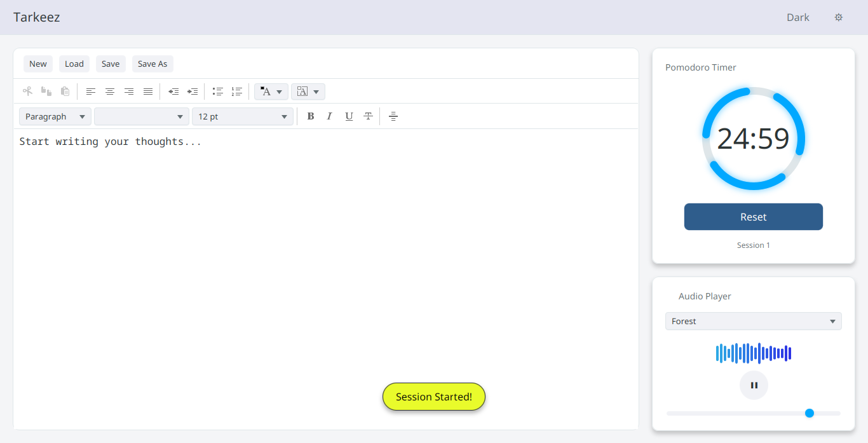The width and height of the screenshot is (868, 443).
Task: Align text right
Action: click(x=129, y=92)
